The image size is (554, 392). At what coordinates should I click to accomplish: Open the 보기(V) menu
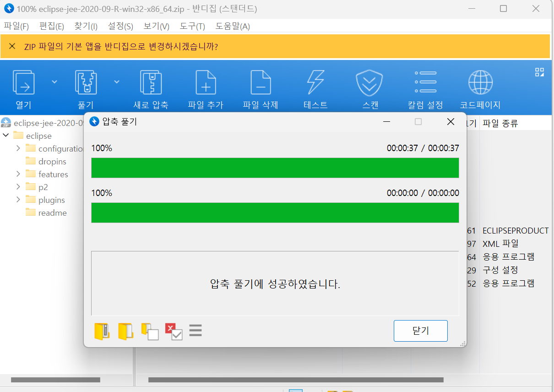click(156, 26)
